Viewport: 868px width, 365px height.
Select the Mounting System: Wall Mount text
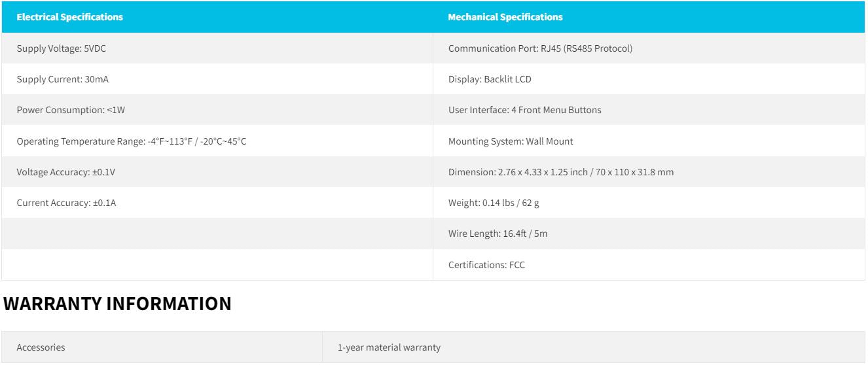tap(511, 141)
